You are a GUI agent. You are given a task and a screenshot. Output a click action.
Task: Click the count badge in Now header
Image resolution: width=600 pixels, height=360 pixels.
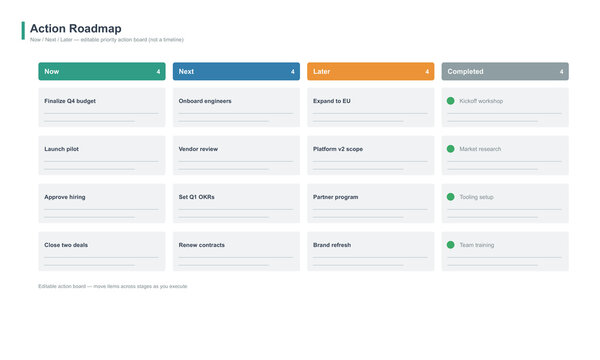coord(158,72)
